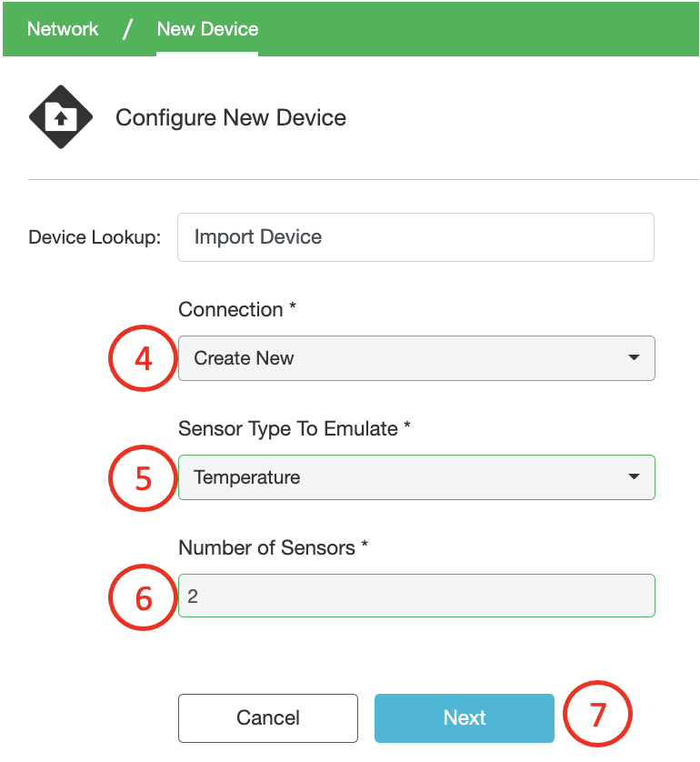The image size is (700, 762).
Task: Click the diamond folder-upload device icon
Action: coord(61,117)
